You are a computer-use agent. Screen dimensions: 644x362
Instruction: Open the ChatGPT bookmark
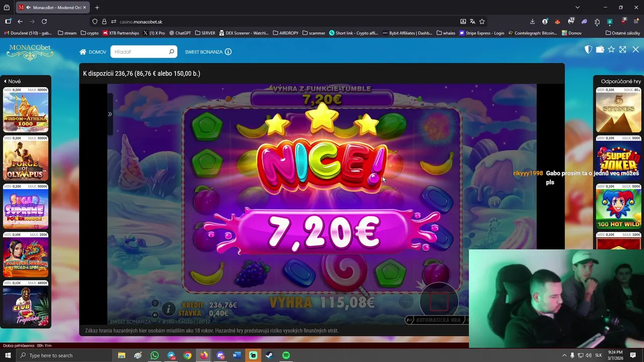(x=180, y=33)
